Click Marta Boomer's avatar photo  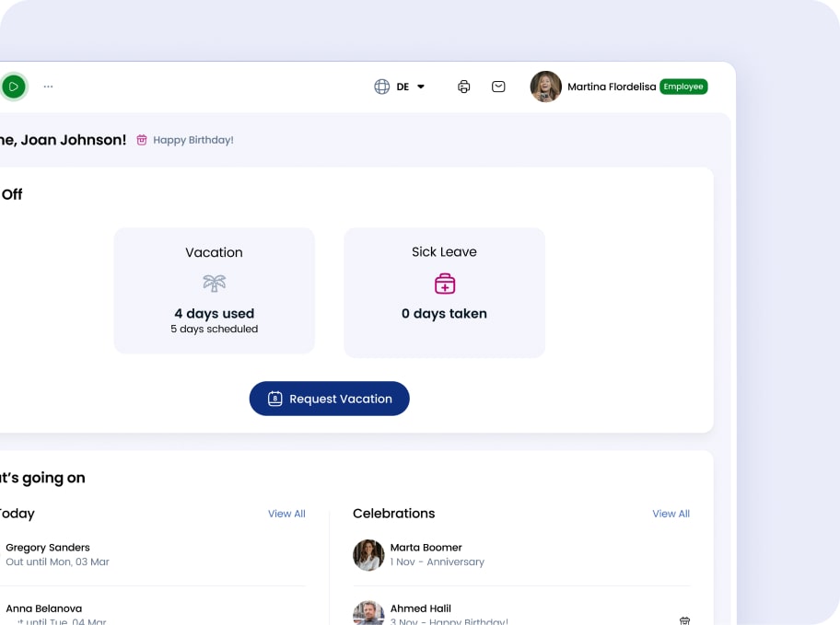(368, 555)
